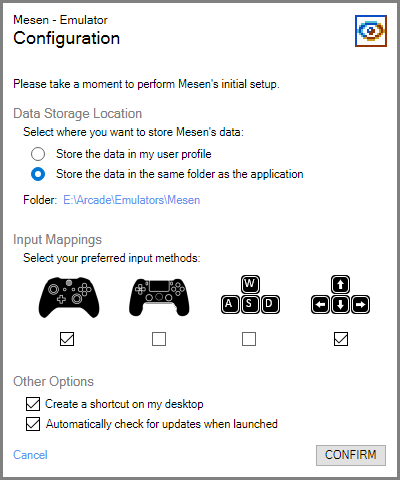Click the up arrow key icon
This screenshot has height=480, width=400.
[x=340, y=284]
